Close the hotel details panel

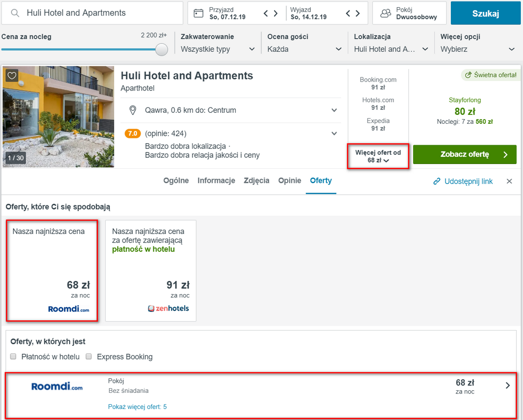point(509,181)
